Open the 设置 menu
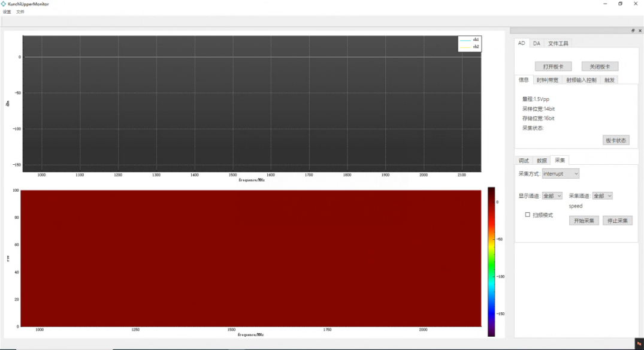This screenshot has height=350, width=644. point(7,12)
